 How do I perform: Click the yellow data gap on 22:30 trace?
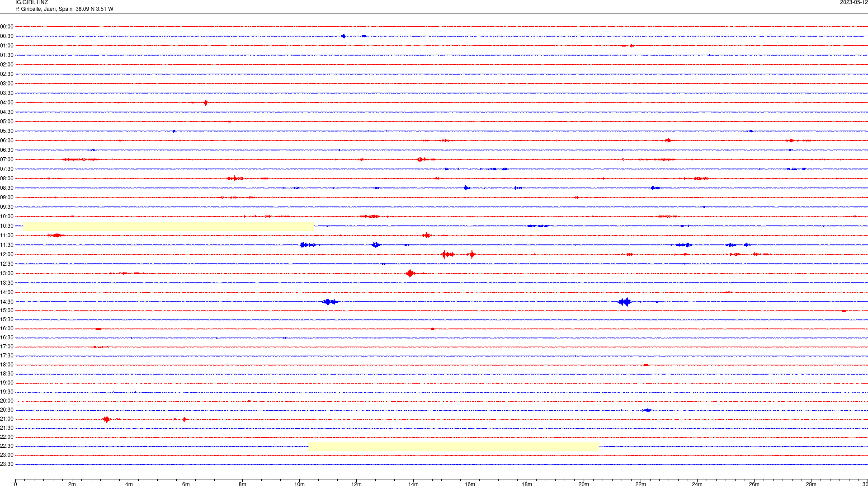(453, 447)
